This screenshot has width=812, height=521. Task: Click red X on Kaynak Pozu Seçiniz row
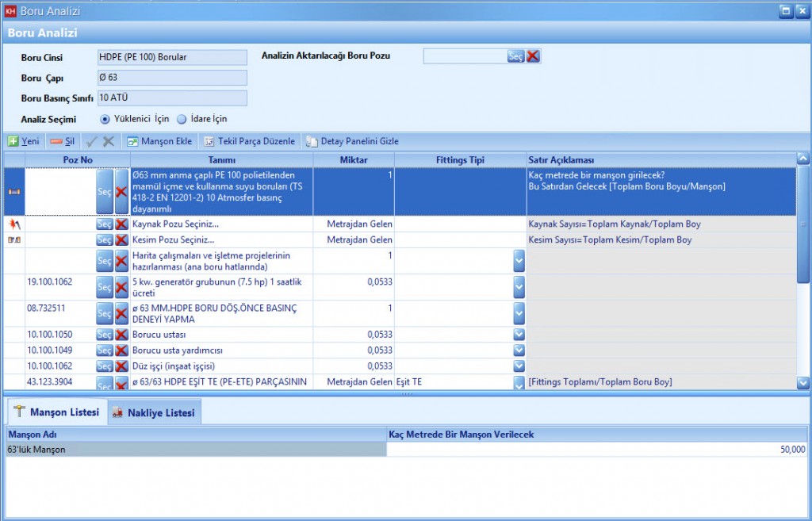pyautogui.click(x=121, y=224)
